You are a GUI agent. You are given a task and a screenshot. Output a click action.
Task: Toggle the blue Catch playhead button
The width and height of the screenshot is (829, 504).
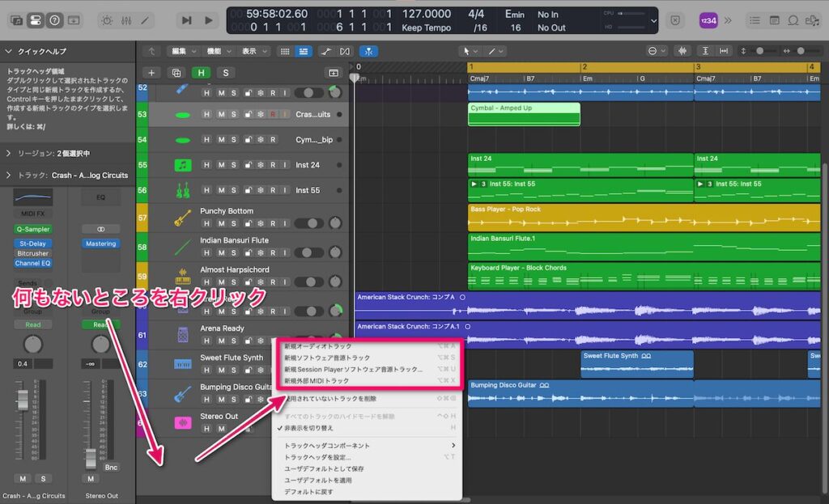coord(368,51)
